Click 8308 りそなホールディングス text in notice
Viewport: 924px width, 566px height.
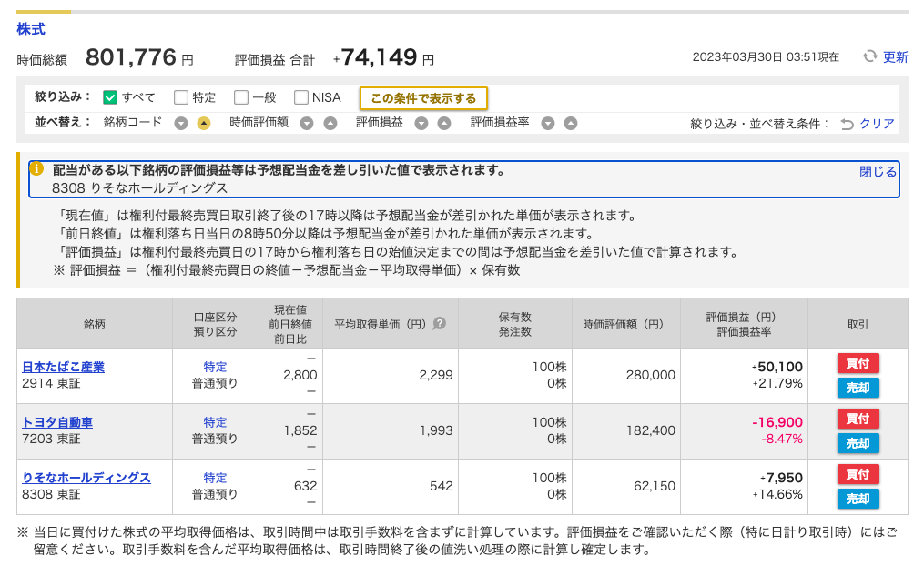[x=139, y=187]
